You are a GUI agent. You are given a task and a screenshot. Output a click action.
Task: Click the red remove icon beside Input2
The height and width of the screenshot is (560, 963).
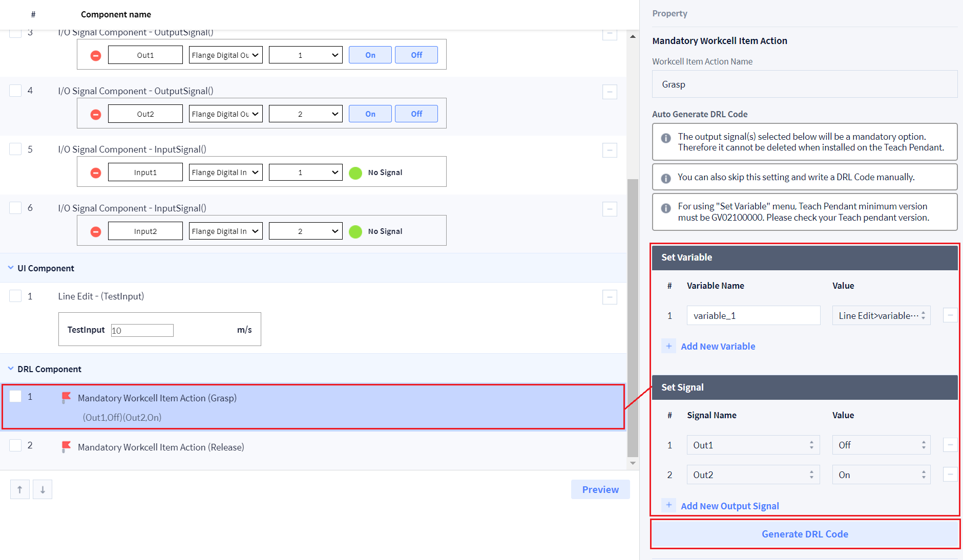(x=96, y=232)
